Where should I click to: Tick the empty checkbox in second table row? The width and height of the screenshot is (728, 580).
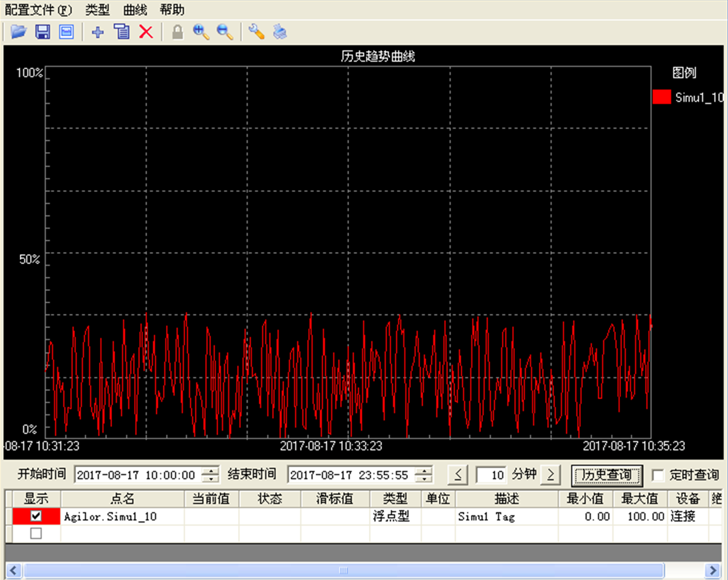36,533
